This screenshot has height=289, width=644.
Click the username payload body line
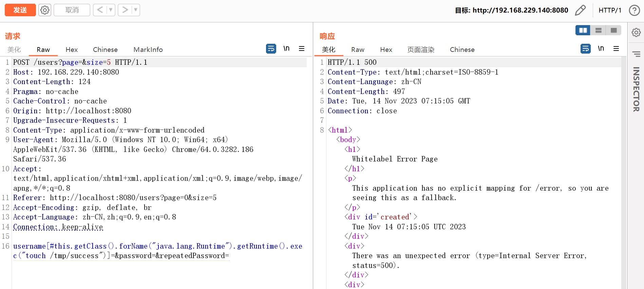(x=158, y=251)
